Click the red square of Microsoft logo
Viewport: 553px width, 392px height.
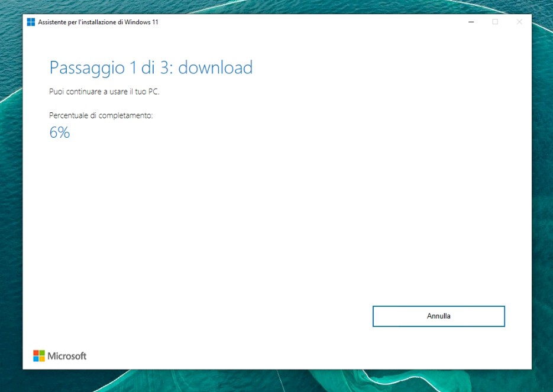click(36, 353)
